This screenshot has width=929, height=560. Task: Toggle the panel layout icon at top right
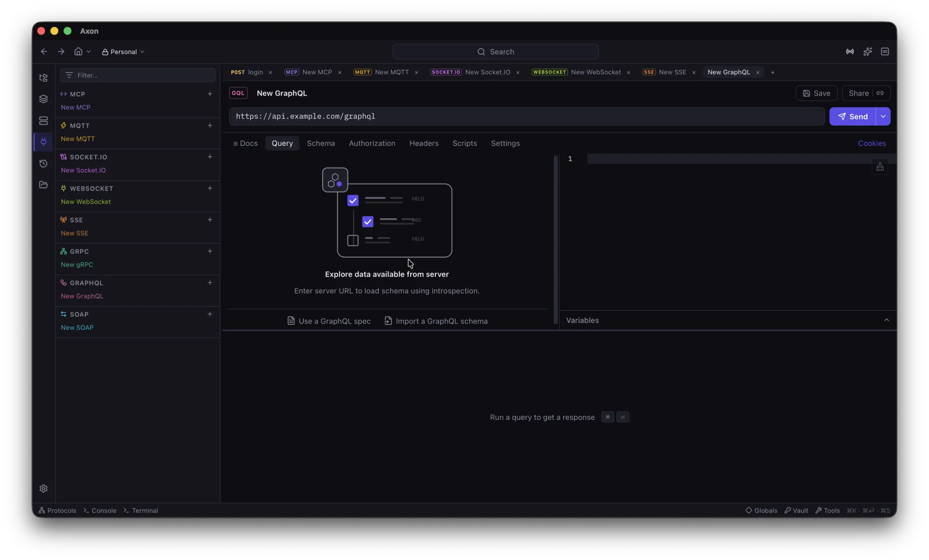[x=885, y=52]
